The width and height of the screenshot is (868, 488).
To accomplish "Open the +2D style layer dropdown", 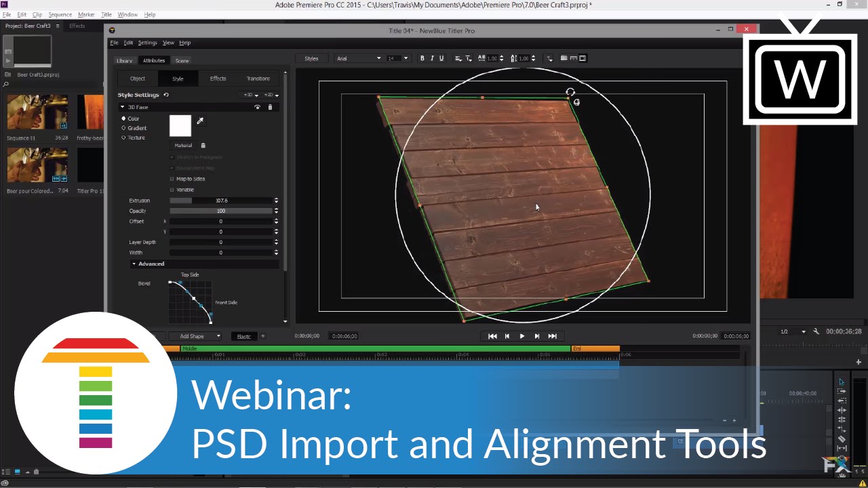I will click(271, 95).
